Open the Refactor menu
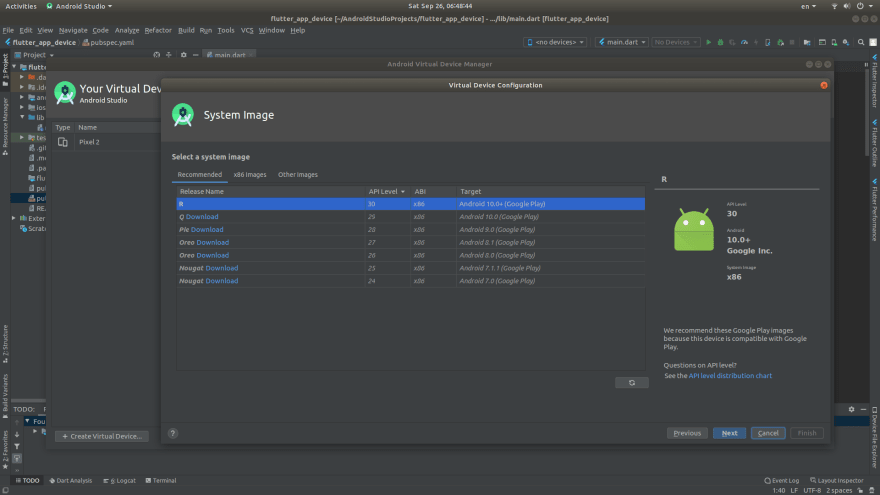This screenshot has width=880, height=495. coord(158,30)
